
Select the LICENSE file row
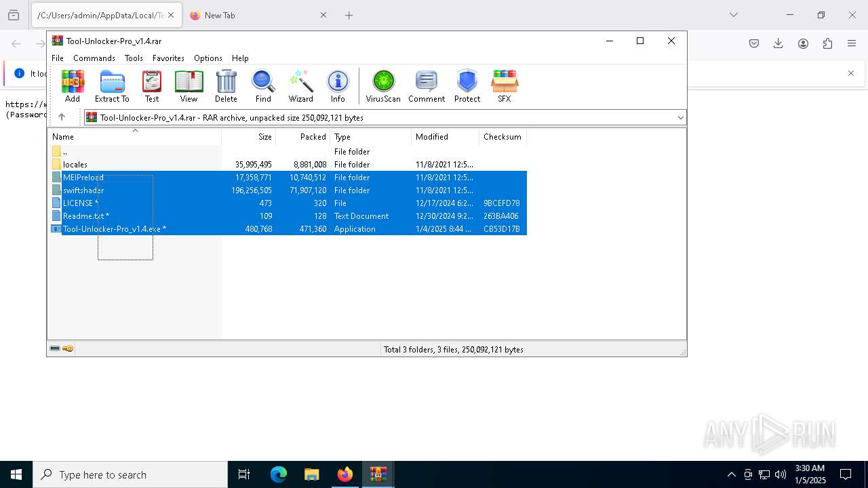(x=289, y=203)
